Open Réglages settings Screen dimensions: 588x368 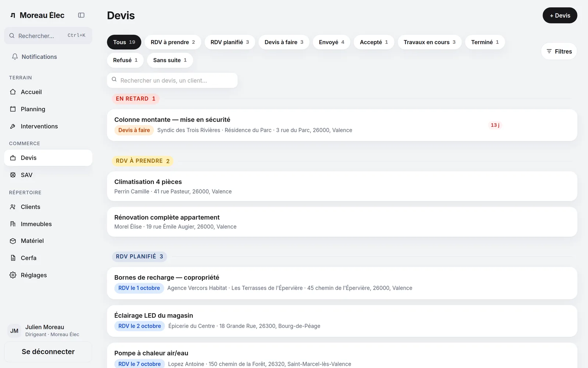[48, 275]
